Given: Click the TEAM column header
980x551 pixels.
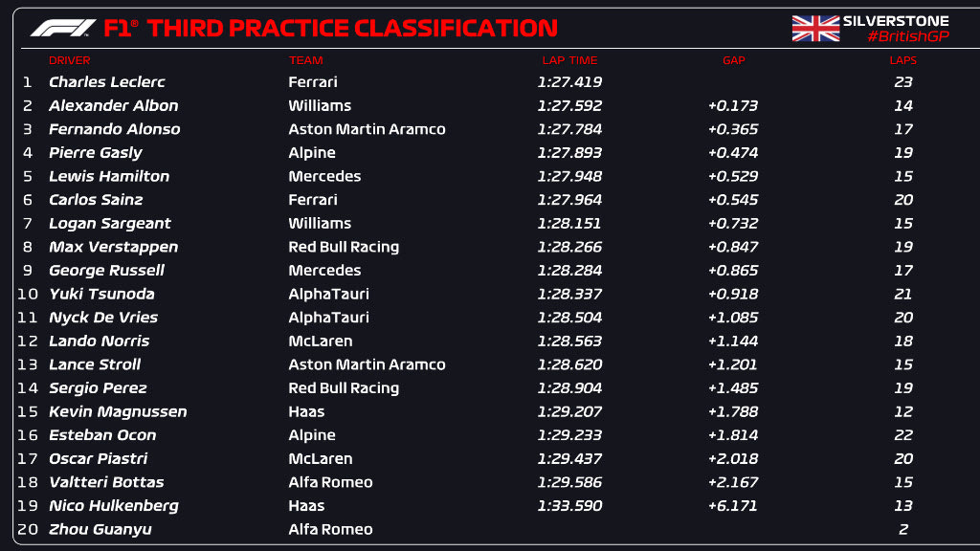Looking at the screenshot, I should tap(306, 60).
